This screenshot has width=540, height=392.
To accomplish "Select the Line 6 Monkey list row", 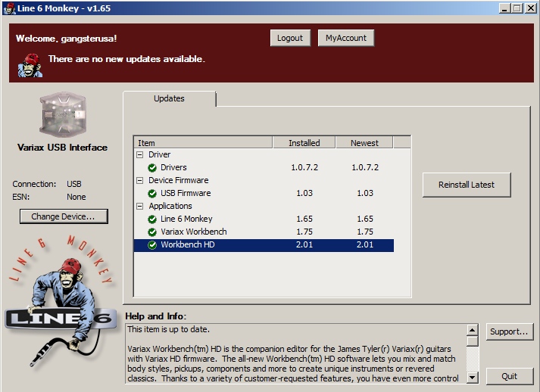I will 264,219.
